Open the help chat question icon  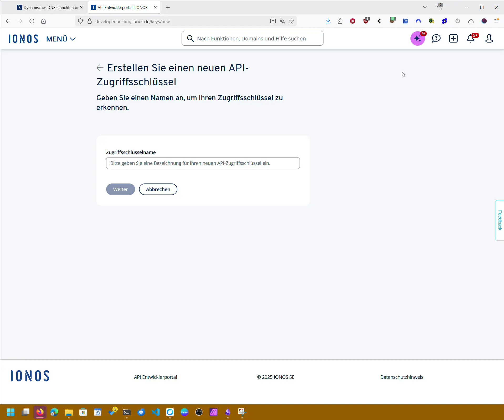436,39
